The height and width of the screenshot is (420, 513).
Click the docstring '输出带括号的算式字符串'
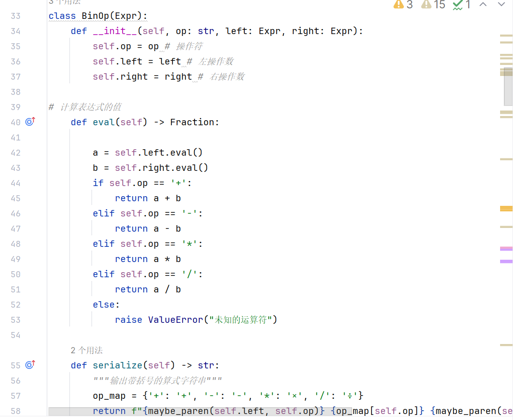(x=157, y=380)
